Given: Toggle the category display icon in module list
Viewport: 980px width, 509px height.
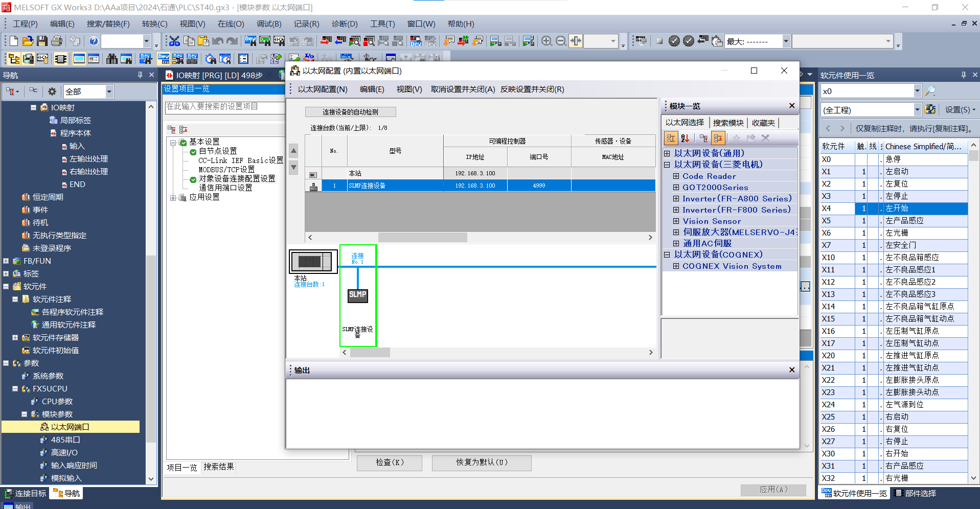Looking at the screenshot, I should tap(671, 138).
